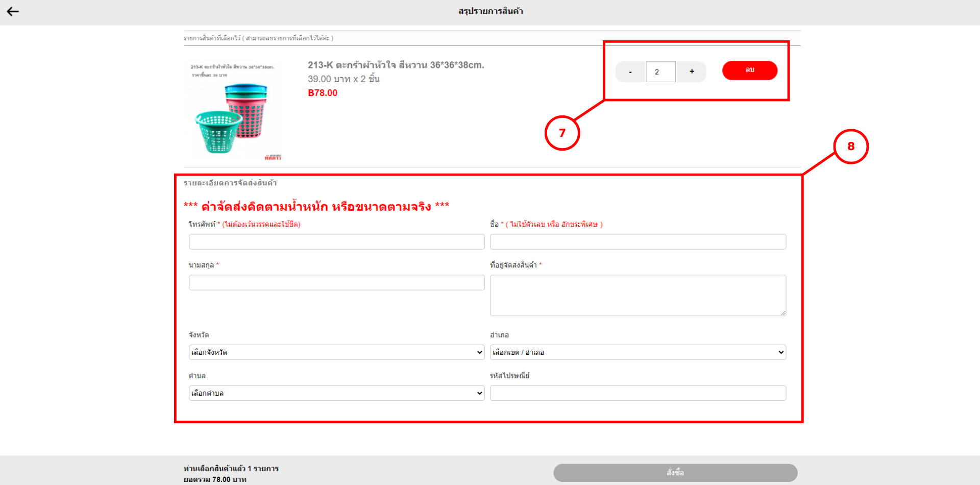Screen dimensions: 980x485
Task: Decrease quantity with the minus button
Action: pos(630,72)
